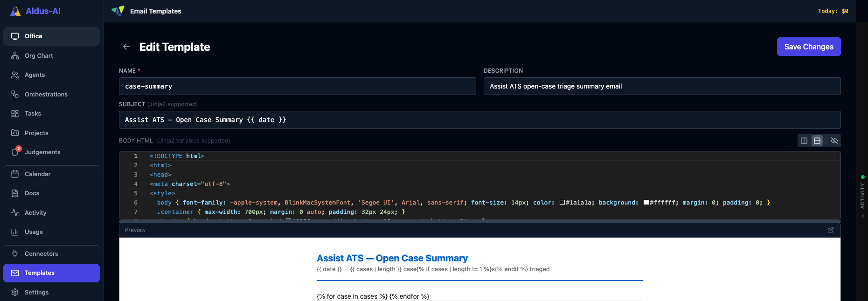Click the meta charset line in editor
Image resolution: width=868 pixels, height=301 pixels.
click(189, 184)
